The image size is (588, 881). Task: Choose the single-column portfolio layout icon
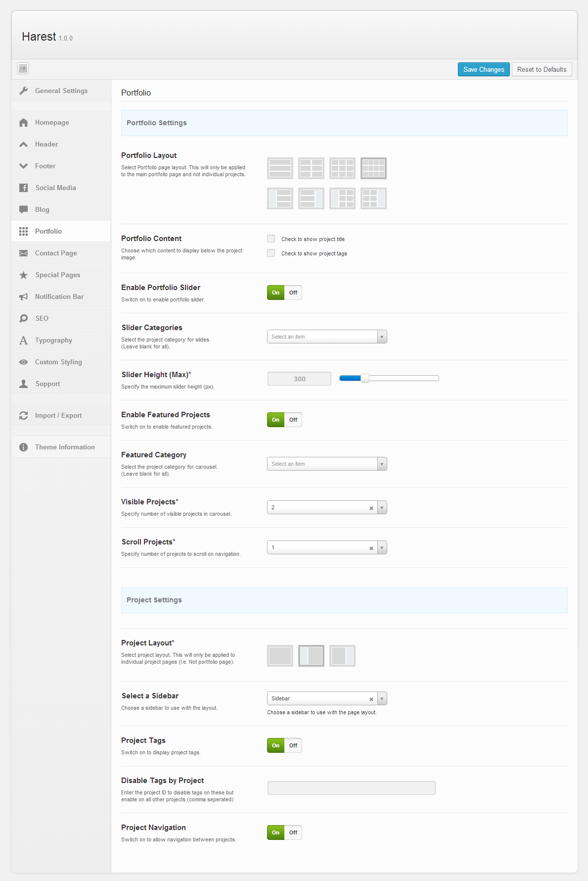[x=280, y=168]
